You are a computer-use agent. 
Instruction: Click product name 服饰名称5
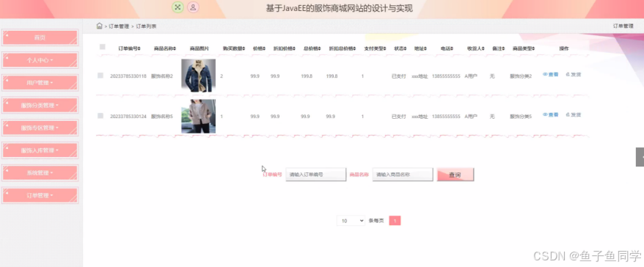pos(162,116)
